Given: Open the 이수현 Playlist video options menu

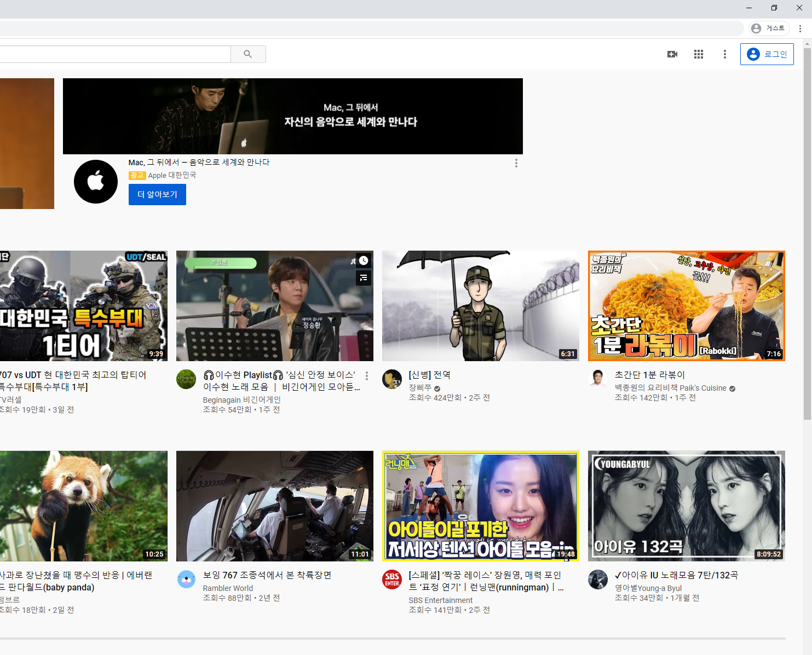Looking at the screenshot, I should click(x=367, y=376).
